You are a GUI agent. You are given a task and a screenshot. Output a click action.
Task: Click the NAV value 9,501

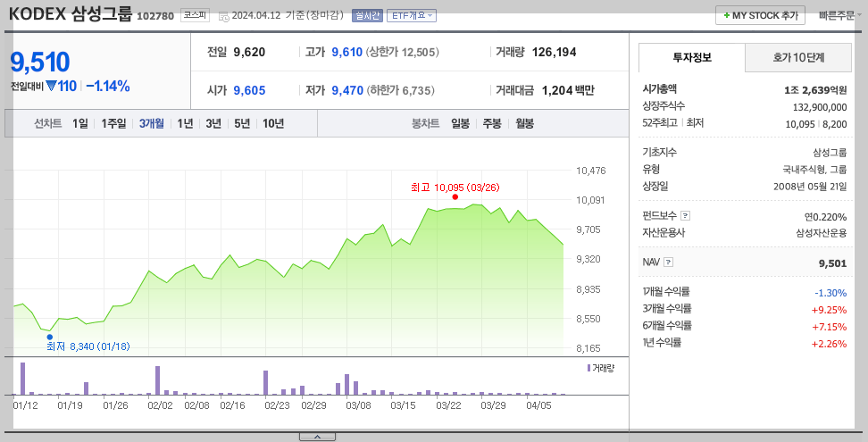(832, 263)
